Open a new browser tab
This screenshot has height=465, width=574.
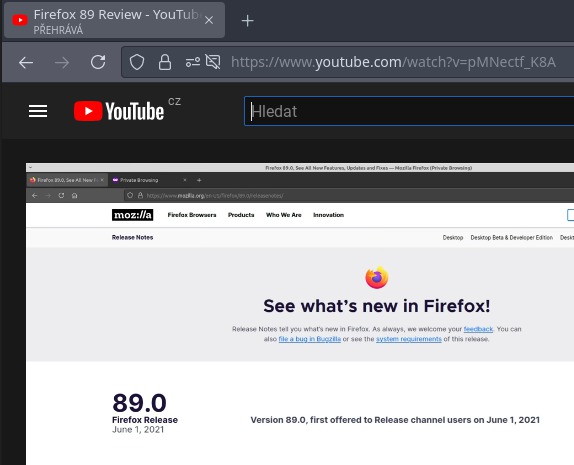coord(247,21)
